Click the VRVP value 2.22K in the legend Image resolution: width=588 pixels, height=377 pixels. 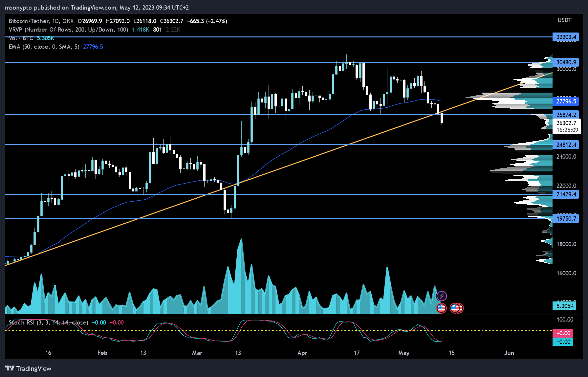point(173,30)
